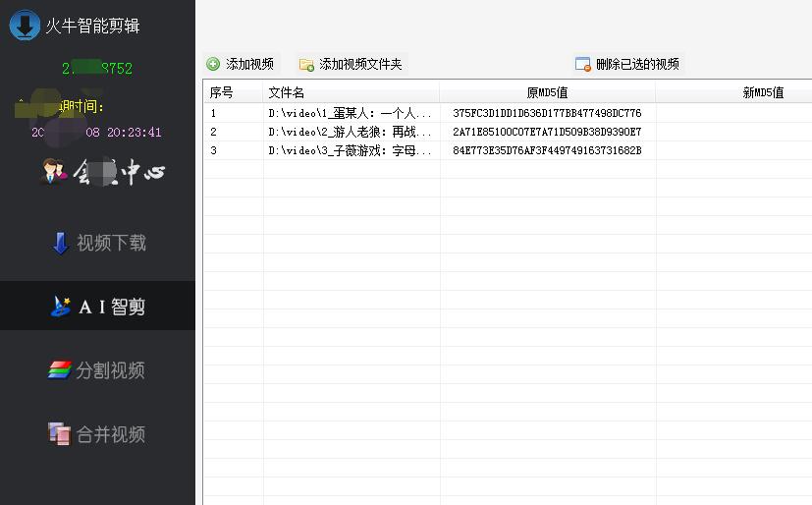Image resolution: width=812 pixels, height=505 pixels.
Task: Click sequence number 3 cell
Action: click(213, 150)
